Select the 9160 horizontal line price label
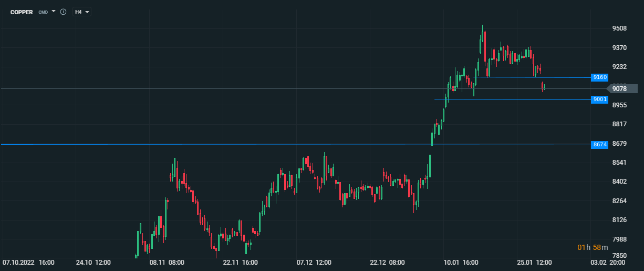644x271 pixels. coord(600,77)
